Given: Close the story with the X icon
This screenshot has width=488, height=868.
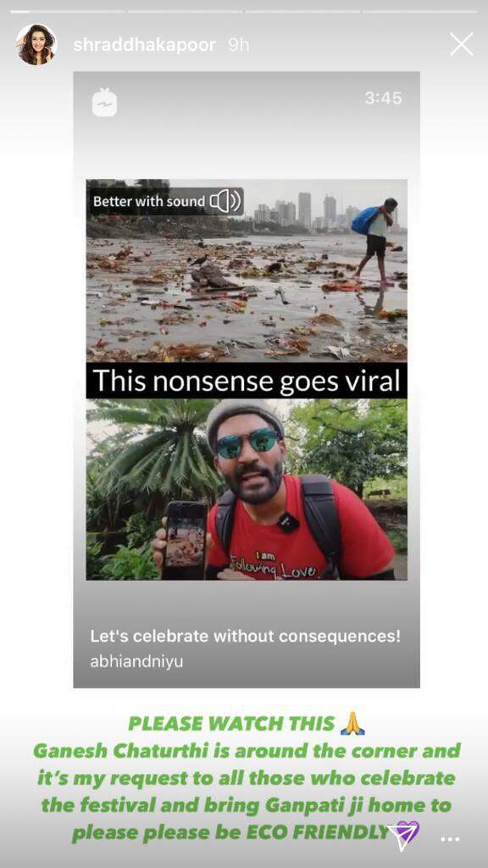Looking at the screenshot, I should coord(461,44).
